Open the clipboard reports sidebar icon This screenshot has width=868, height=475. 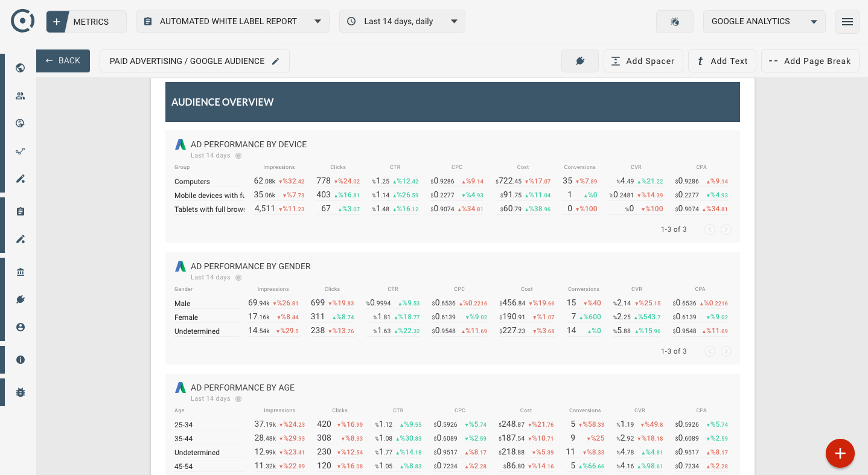coord(21,211)
